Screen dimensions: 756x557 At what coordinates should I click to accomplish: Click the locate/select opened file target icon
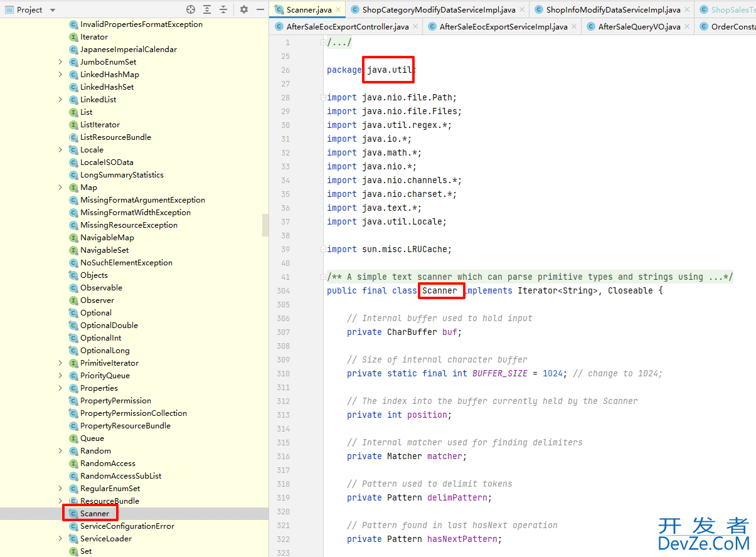[x=191, y=9]
